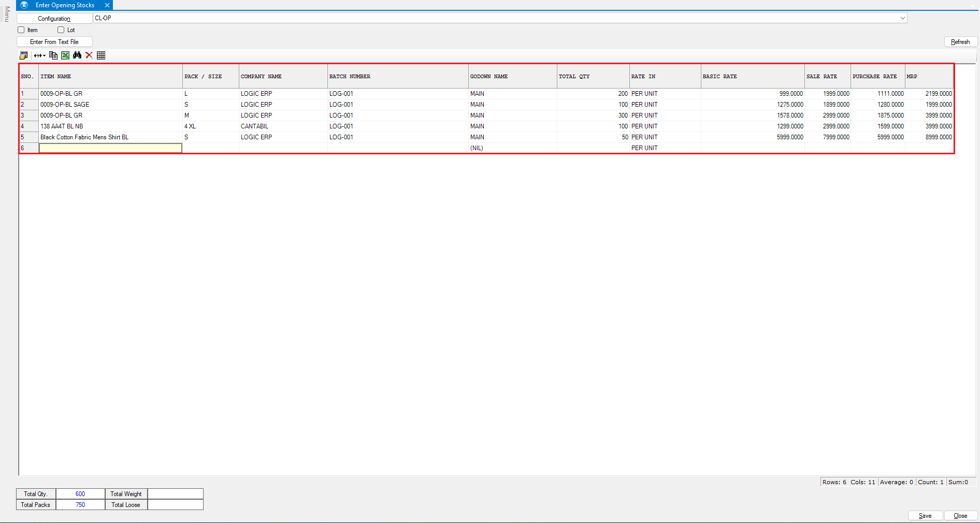Open the vertical Menu side panel
Image resolution: width=980 pixels, height=523 pixels.
tap(7, 14)
